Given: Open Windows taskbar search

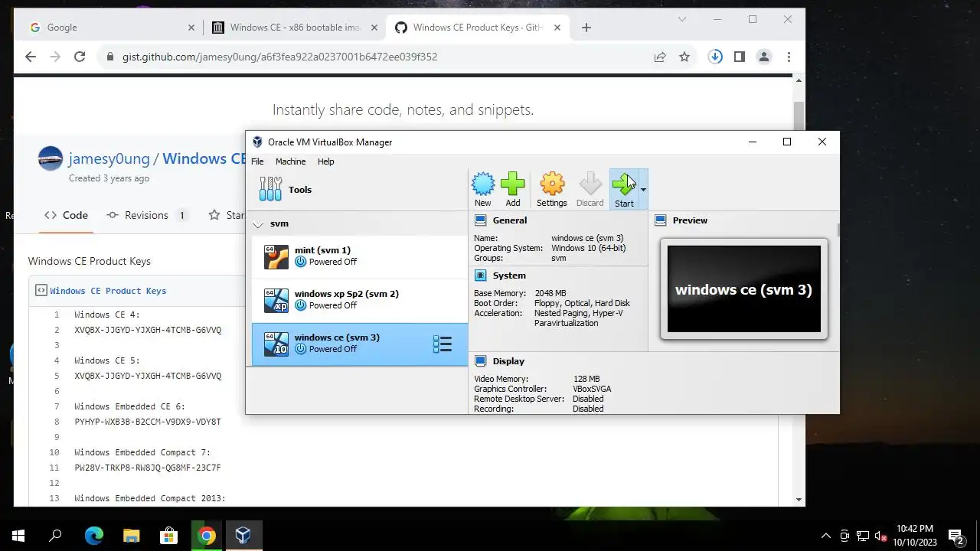Looking at the screenshot, I should click(55, 536).
